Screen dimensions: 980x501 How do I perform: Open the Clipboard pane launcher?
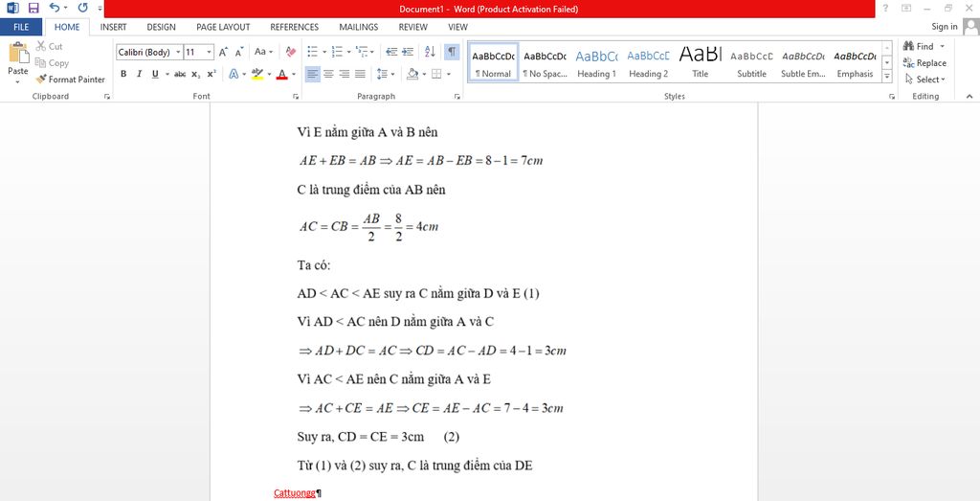(107, 97)
